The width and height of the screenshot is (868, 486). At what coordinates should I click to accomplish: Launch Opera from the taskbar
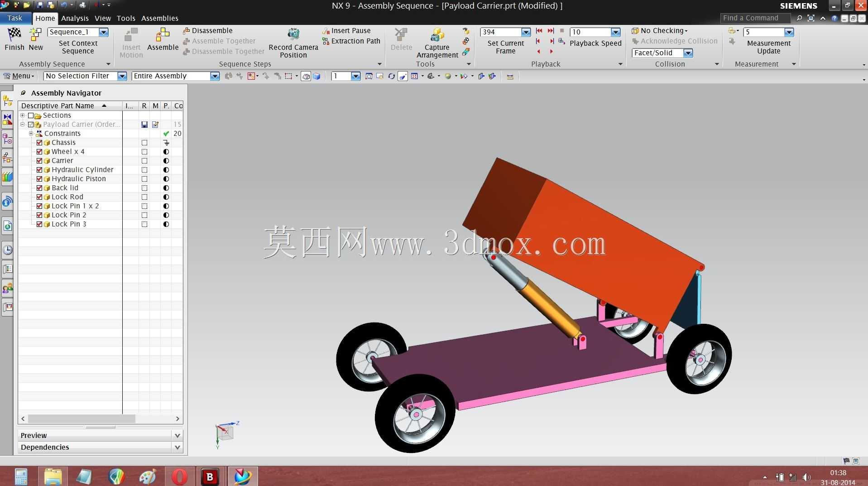[x=180, y=476]
